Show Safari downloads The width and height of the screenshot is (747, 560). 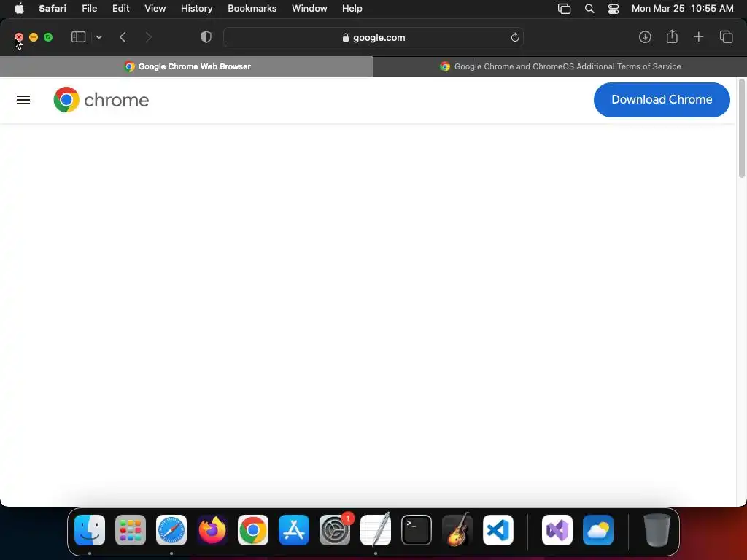coord(645,37)
